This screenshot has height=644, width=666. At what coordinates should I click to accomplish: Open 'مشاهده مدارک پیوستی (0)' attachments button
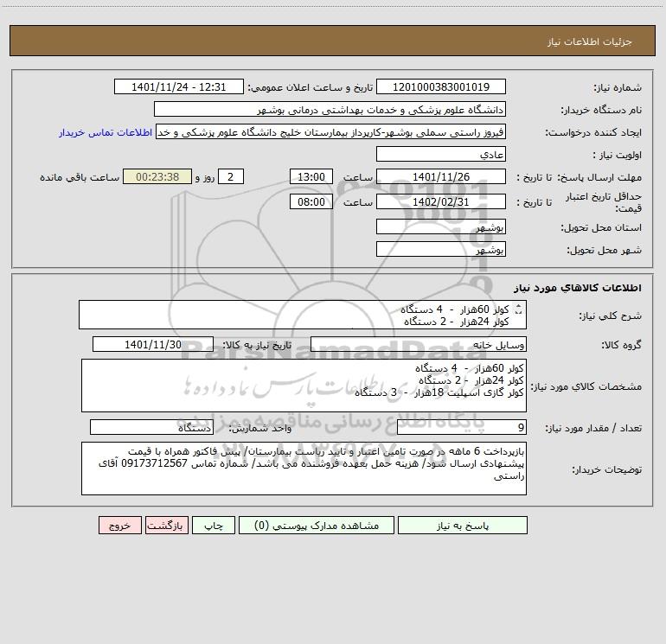(317, 526)
